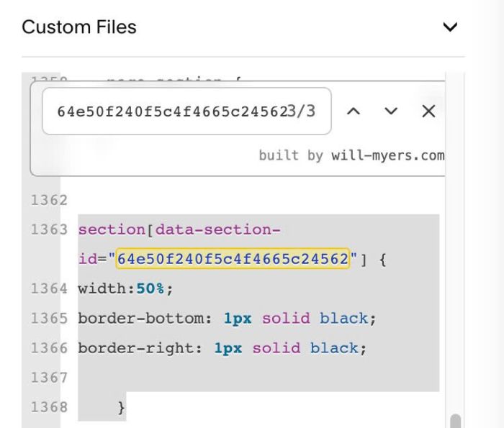The height and width of the screenshot is (428, 504).
Task: Click the empty line 1367 gutter number
Action: coord(49,378)
